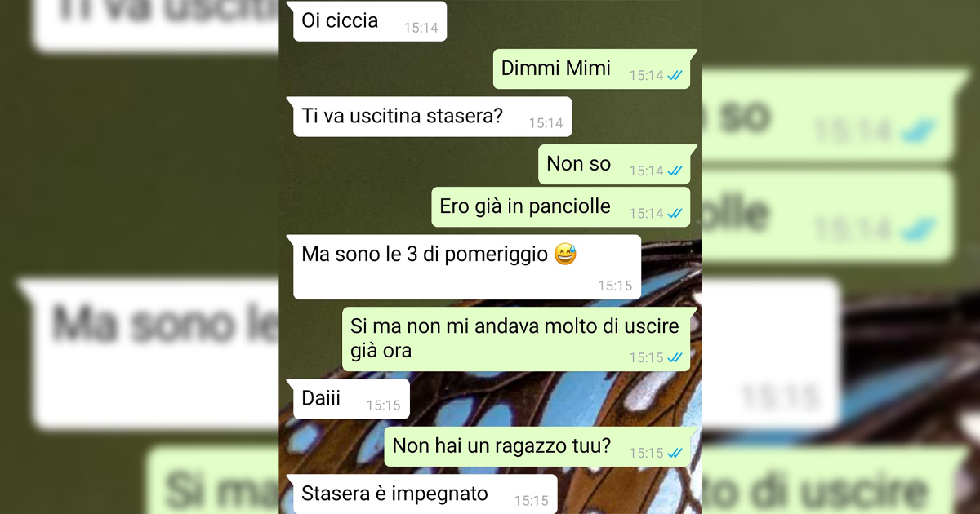Screen dimensions: 980x514
Task: Click the 15:14 timestamp on 'Oi ciccia'
Action: click(x=421, y=28)
